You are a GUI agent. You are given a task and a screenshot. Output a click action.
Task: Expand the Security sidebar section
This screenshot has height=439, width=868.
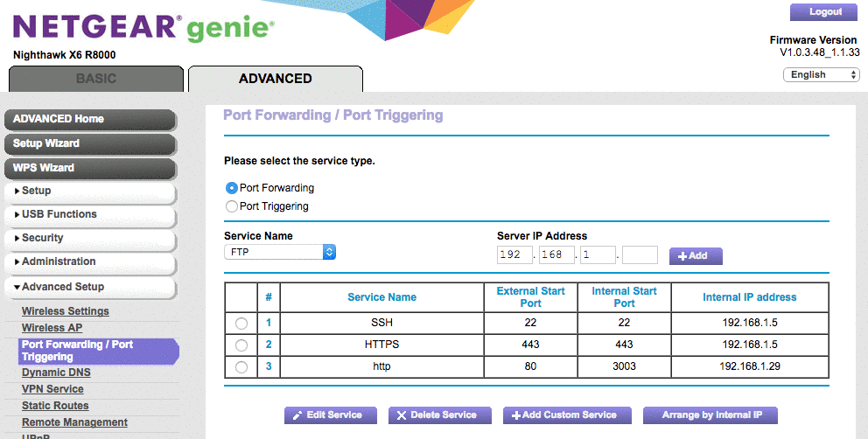[x=90, y=239]
